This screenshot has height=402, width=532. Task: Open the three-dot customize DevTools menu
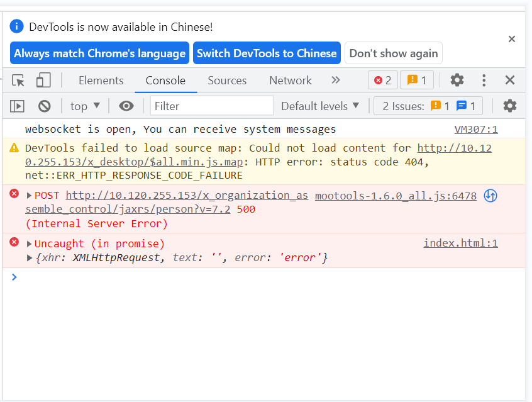pyautogui.click(x=484, y=81)
